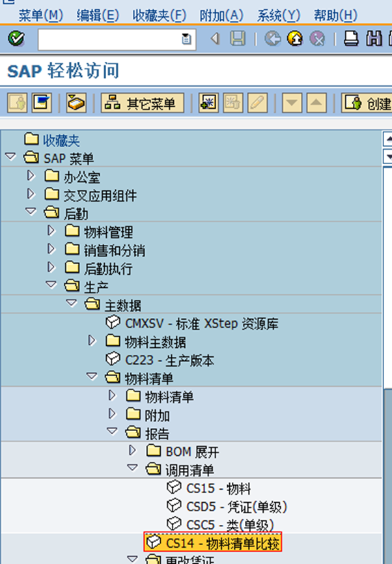This screenshot has height=564, width=392.
Task: Click the cube icon beside C223
Action: [113, 359]
